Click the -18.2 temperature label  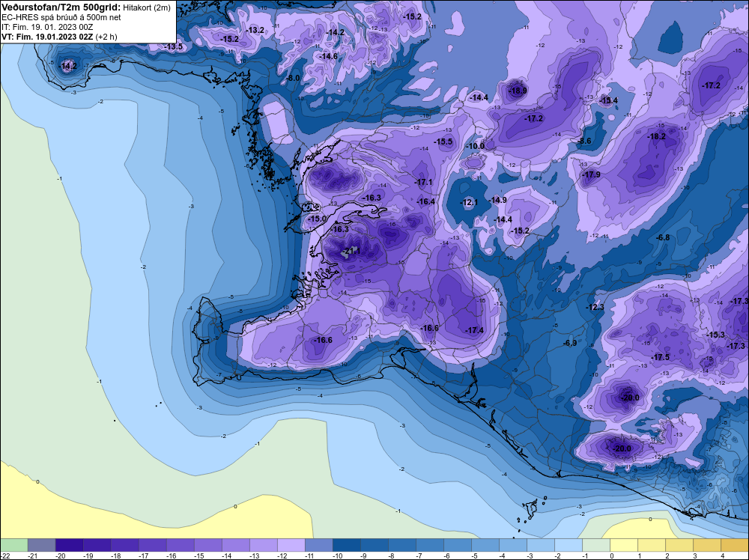(656, 136)
